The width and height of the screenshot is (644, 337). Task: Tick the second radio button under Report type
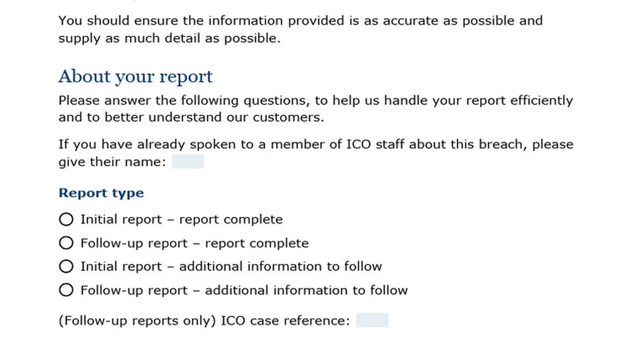[66, 243]
